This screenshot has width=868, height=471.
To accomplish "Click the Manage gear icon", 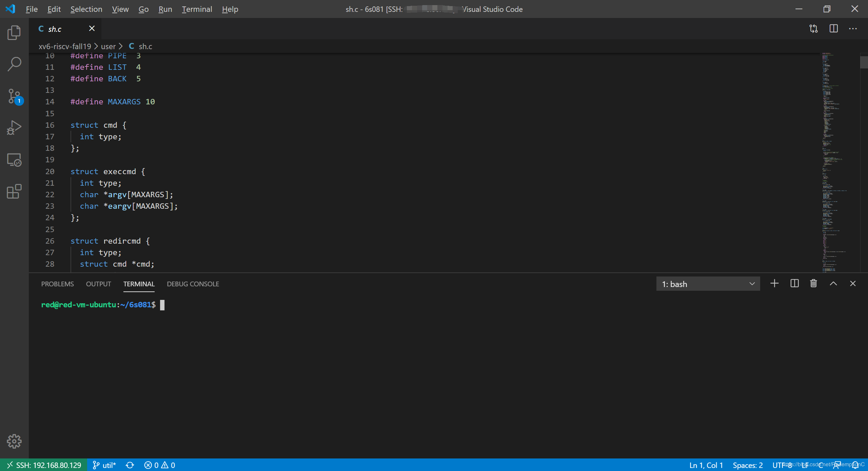I will [14, 441].
